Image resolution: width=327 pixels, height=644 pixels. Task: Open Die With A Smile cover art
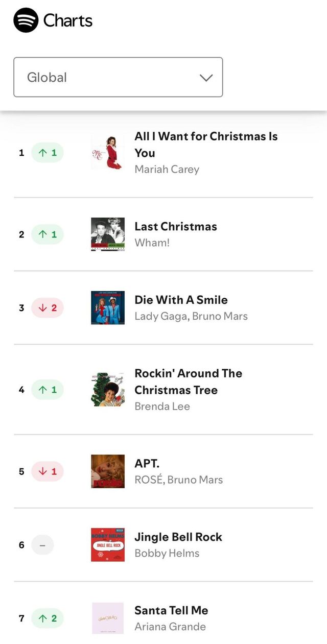[107, 308]
